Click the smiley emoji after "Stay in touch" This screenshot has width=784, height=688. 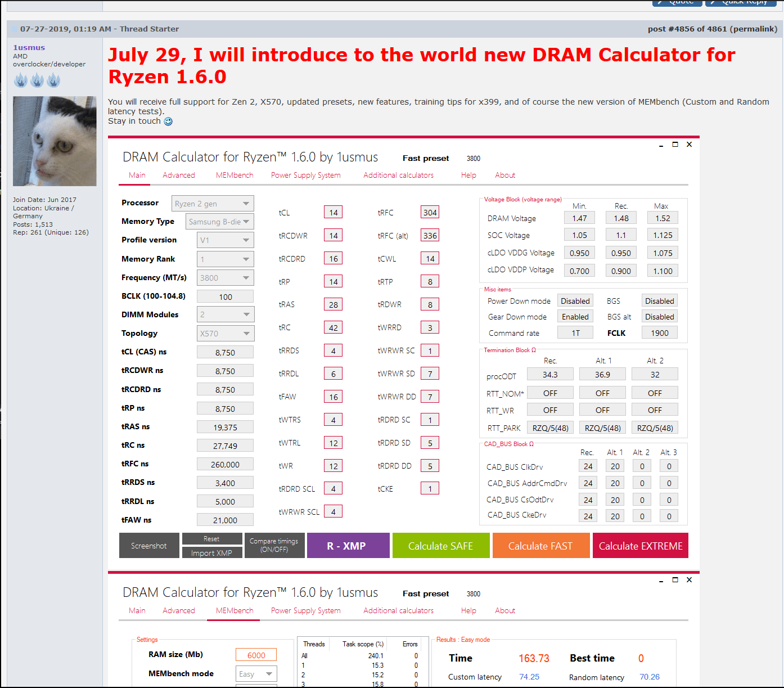click(168, 121)
